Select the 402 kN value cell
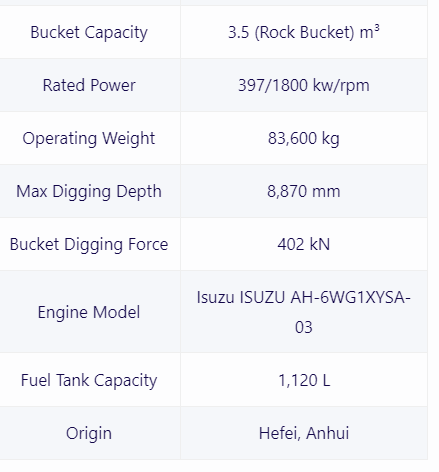 (x=304, y=244)
